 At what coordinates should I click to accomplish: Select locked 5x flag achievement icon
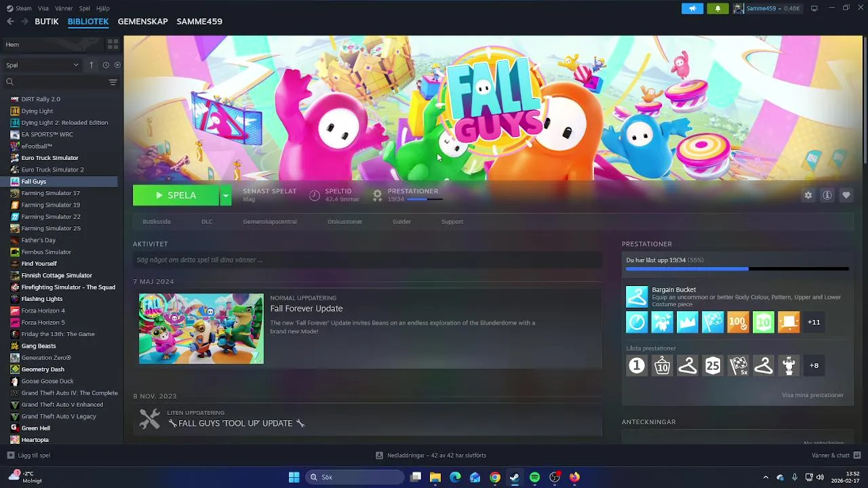(738, 366)
